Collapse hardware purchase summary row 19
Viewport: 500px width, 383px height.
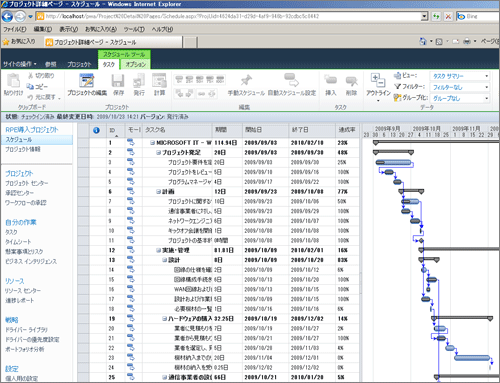pyautogui.click(x=165, y=319)
